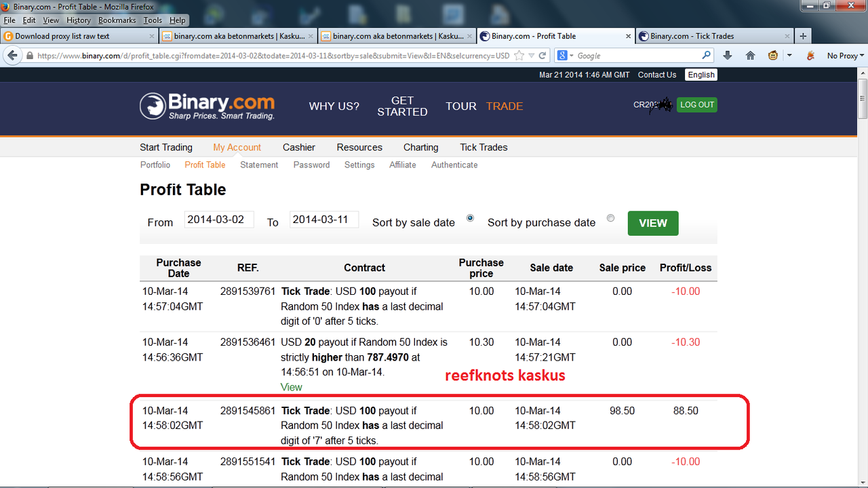
Task: Click the From date field 2014-03-02
Action: (x=219, y=220)
